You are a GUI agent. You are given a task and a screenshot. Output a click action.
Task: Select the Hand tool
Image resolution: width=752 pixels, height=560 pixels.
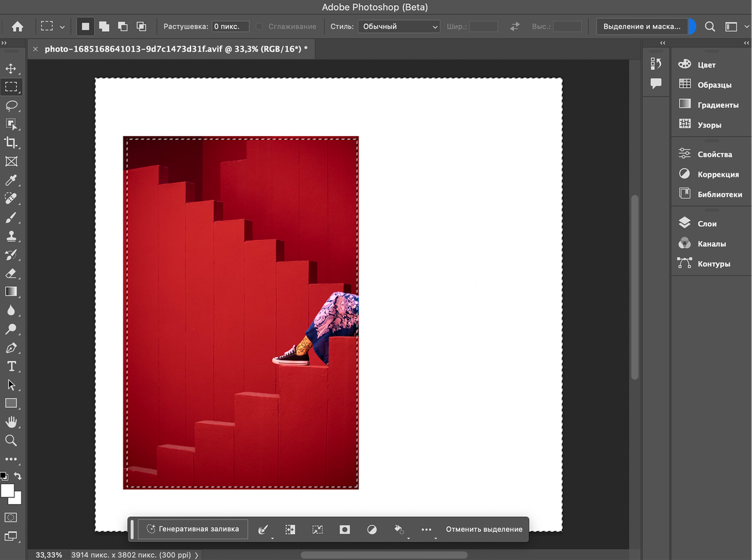click(x=11, y=422)
